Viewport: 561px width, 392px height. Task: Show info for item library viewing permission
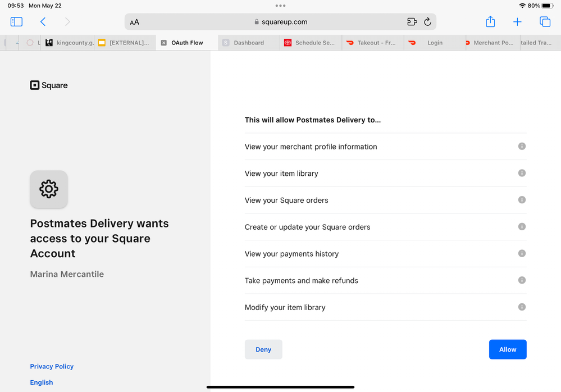click(522, 173)
